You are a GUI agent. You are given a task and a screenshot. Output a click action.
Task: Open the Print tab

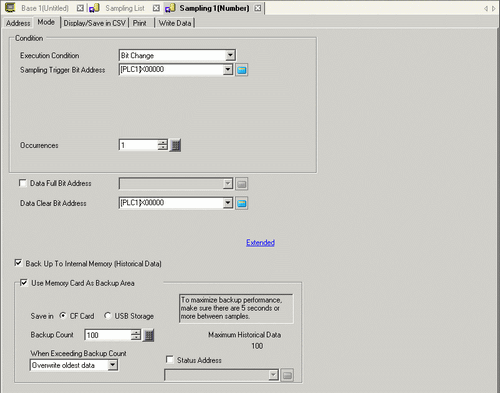[140, 23]
